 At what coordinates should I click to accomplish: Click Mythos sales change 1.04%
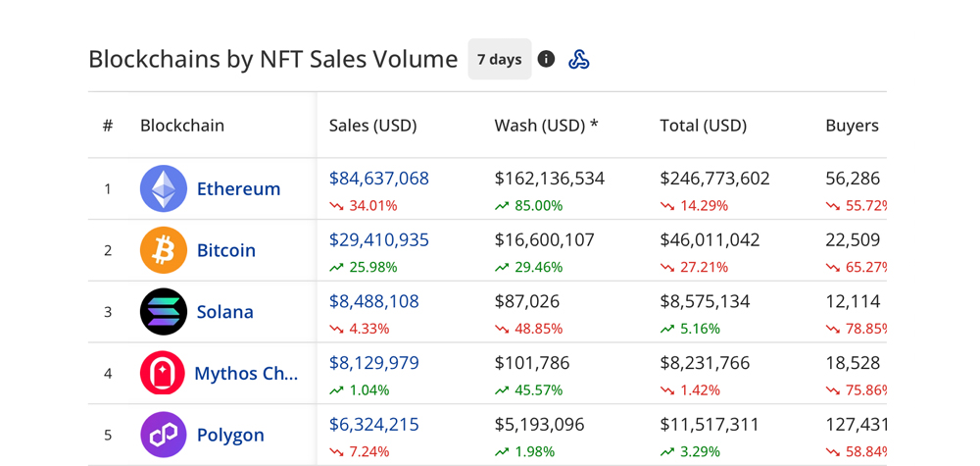[x=369, y=390]
